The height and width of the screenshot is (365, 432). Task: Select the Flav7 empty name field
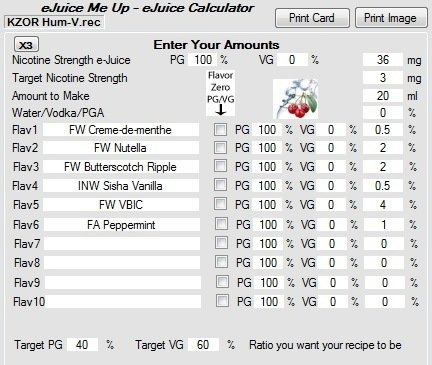[122, 244]
